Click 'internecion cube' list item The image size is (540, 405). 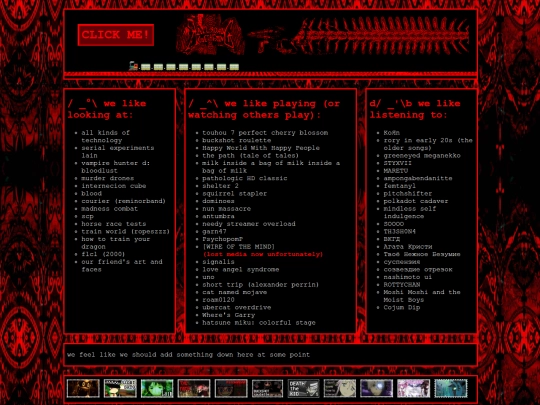[x=114, y=186]
